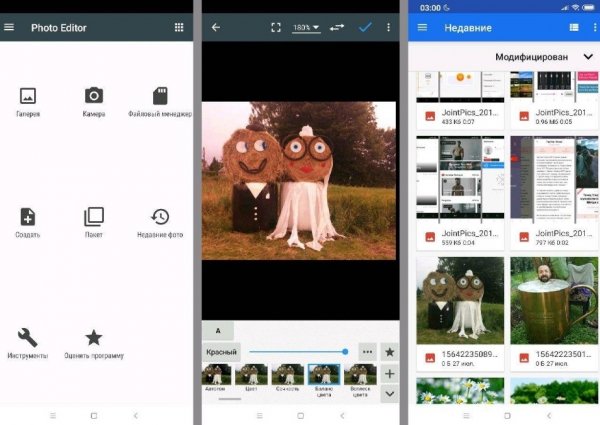Image resolution: width=600 pixels, height=425 pixels.
Task: Tap back navigation button on editor screen
Action: 342,415
